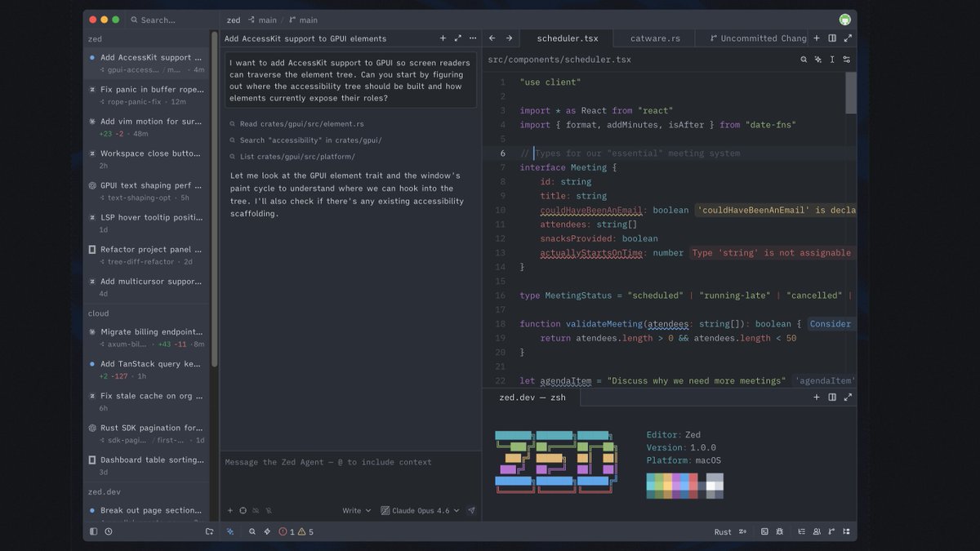
Task: Click the crosshair icon in message editor toolbar
Action: point(243,511)
